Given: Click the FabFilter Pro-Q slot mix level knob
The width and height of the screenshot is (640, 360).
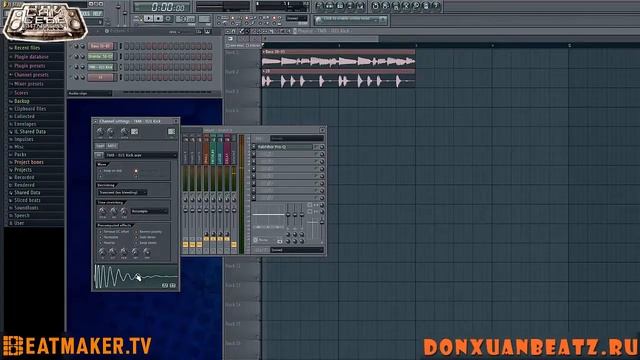Looking at the screenshot, I should point(322,147).
